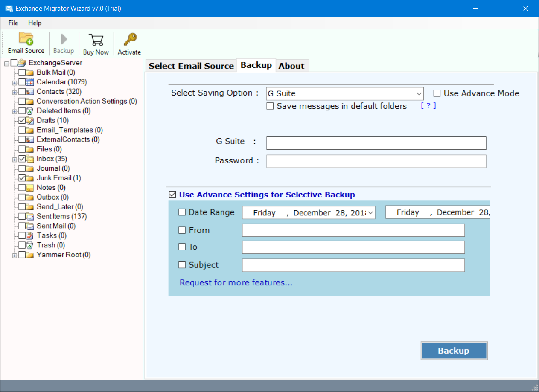Enable the Subject filter checkbox
This screenshot has height=392, width=539.
(182, 265)
